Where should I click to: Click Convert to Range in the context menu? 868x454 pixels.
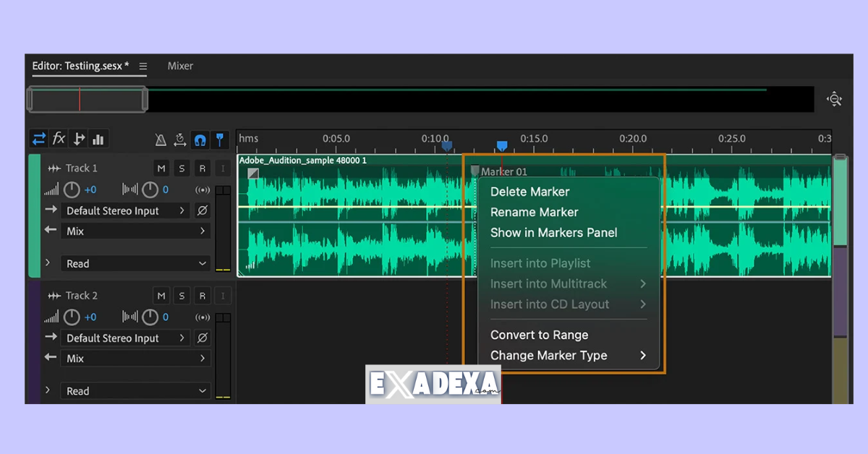pyautogui.click(x=538, y=335)
